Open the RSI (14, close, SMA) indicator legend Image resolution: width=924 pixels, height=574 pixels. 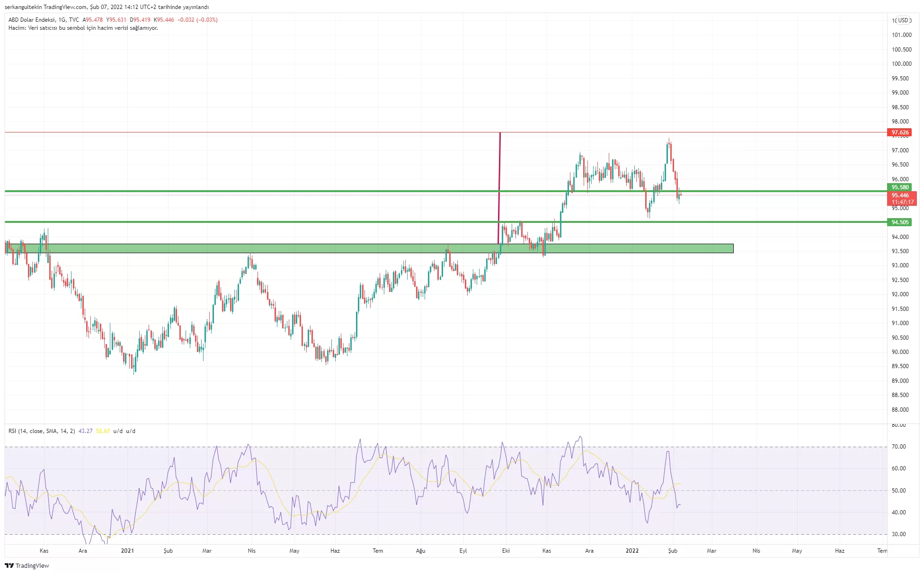tap(42, 431)
